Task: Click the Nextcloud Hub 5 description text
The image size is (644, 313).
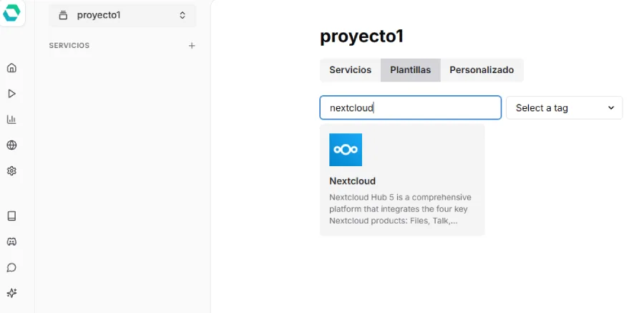Action: [400, 208]
